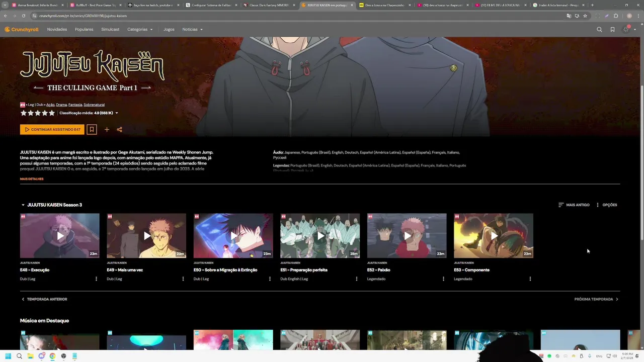The image size is (644, 362).
Task: Go to Temporada Anterior
Action: click(44, 299)
